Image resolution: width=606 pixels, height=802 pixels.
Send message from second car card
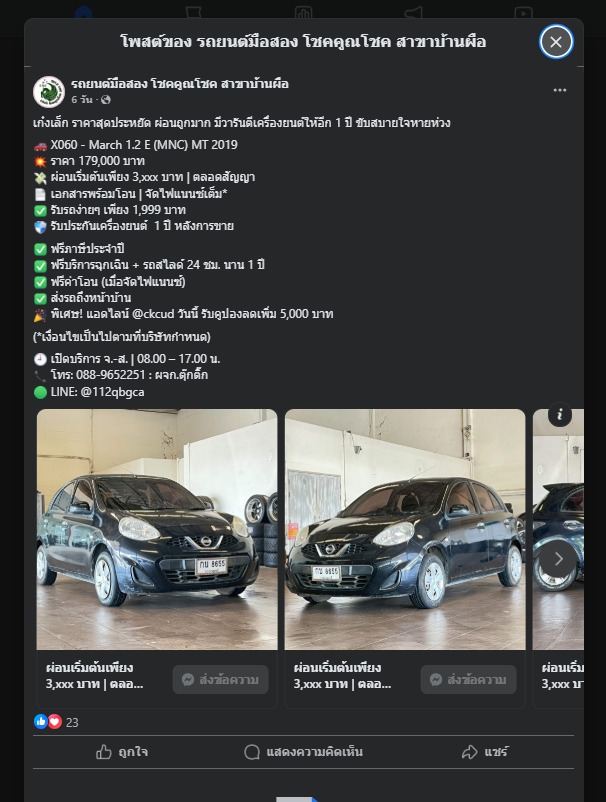(468, 679)
